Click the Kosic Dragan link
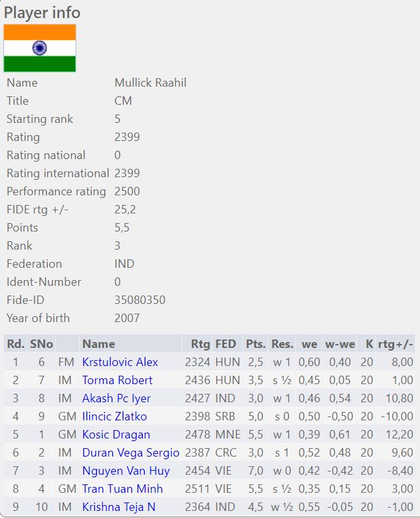 point(116,435)
